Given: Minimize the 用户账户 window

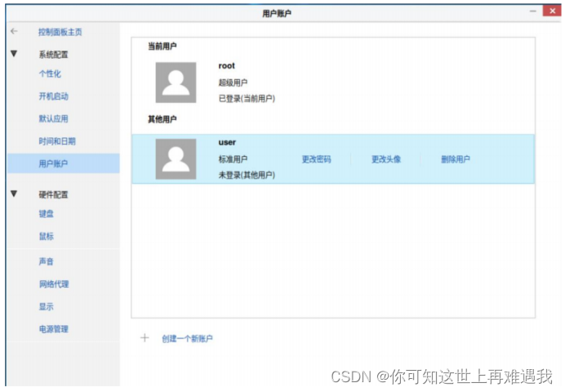Looking at the screenshot, I should pyautogui.click(x=533, y=11).
